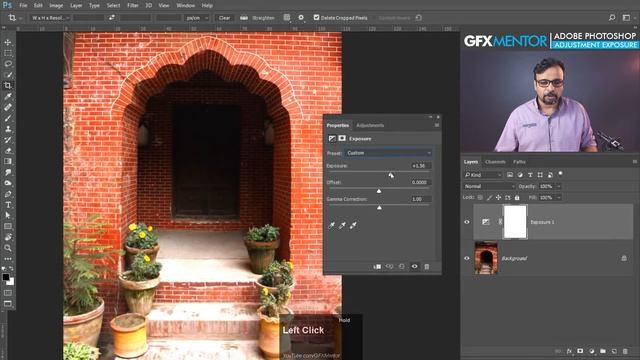Click the white point eyedropper in Properties
Viewport: 640px width, 360px height.
[353, 225]
